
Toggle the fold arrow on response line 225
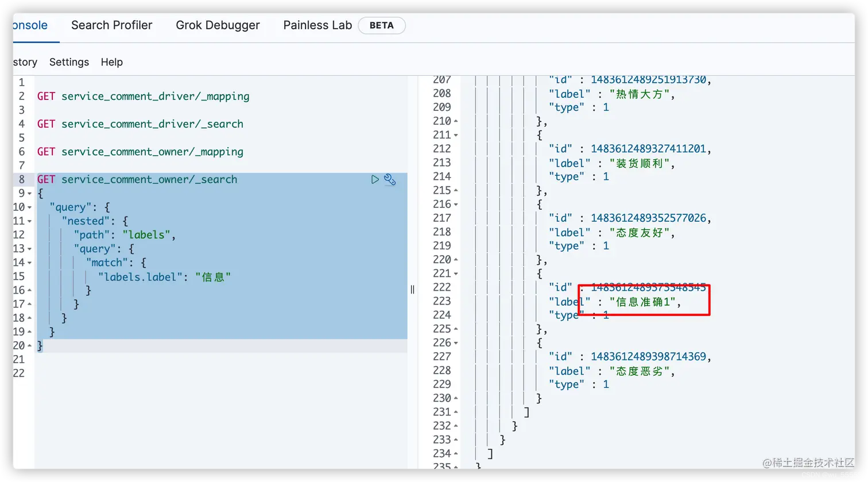click(456, 329)
